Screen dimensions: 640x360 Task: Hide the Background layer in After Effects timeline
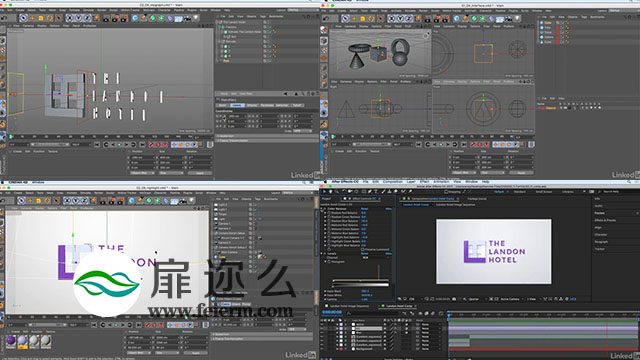(323, 349)
